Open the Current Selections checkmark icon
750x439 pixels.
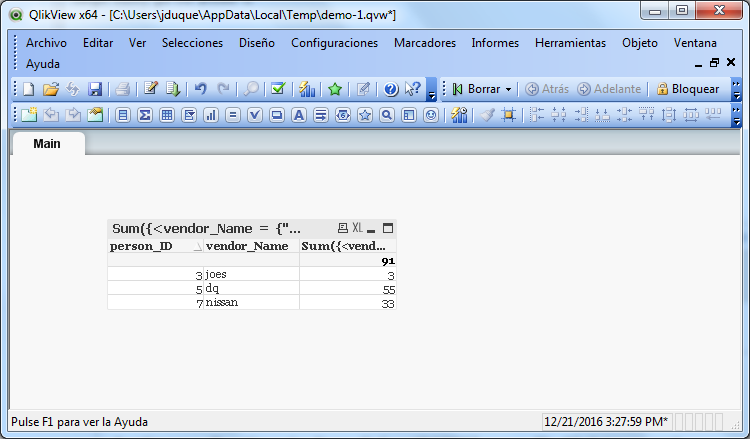(278, 89)
